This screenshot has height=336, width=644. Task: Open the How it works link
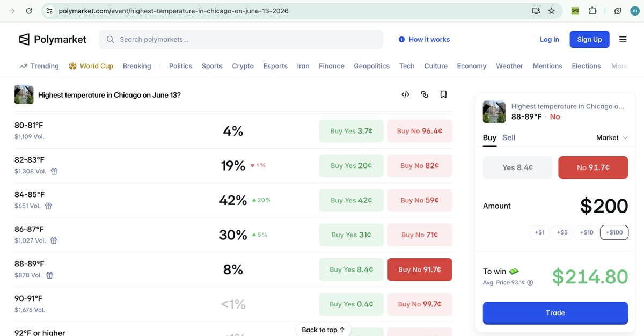pyautogui.click(x=424, y=39)
